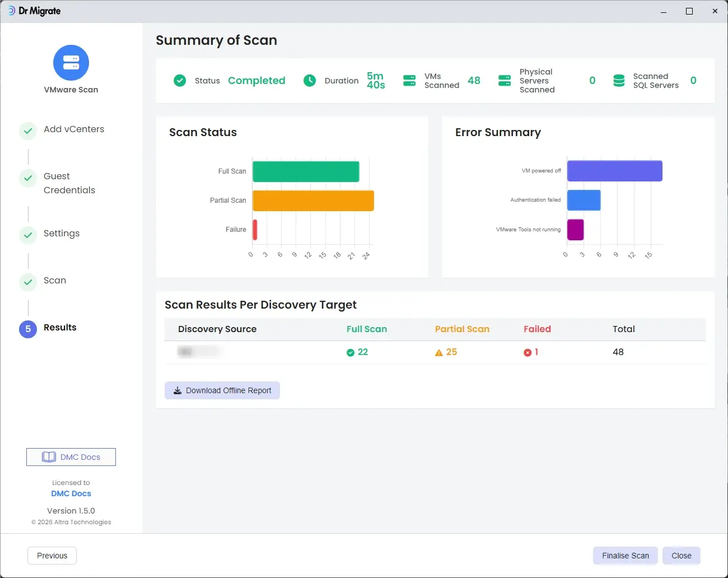Click the Error Summary chart title

tap(498, 133)
